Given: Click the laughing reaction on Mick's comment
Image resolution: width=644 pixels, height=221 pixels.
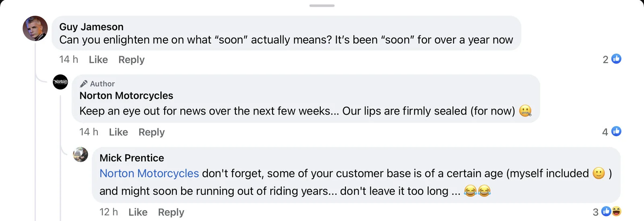Looking at the screenshot, I should click(x=616, y=211).
